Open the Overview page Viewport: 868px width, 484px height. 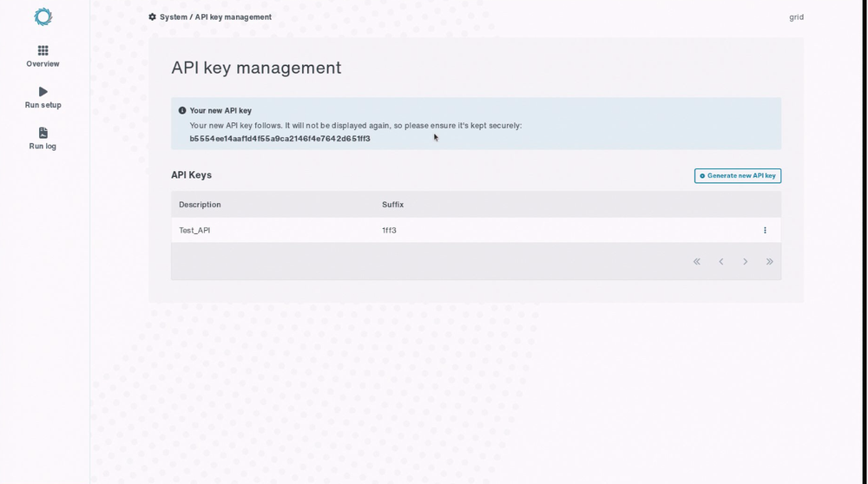coord(43,56)
